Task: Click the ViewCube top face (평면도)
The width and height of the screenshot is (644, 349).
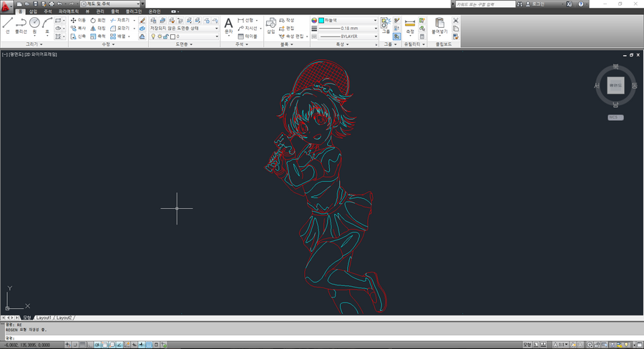Action: point(615,85)
